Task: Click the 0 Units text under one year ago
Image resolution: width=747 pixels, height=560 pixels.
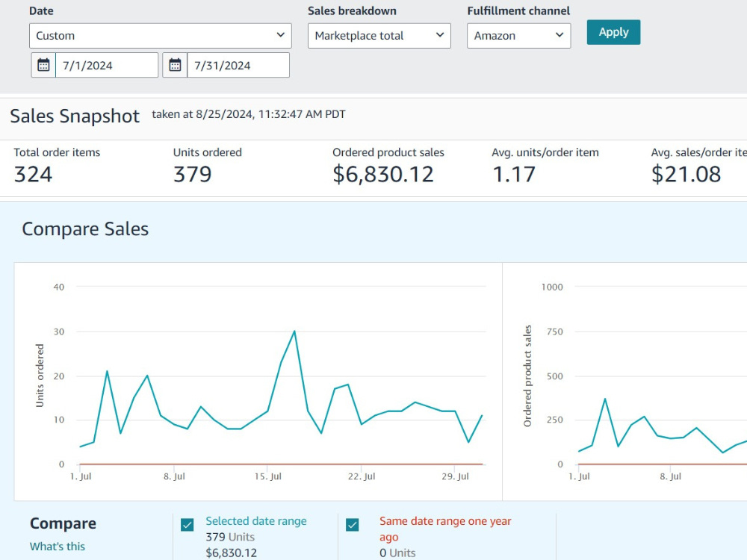Action: coord(397,553)
